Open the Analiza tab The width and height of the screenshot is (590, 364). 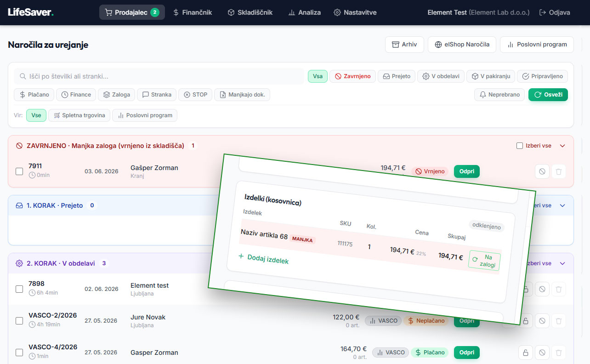click(x=305, y=12)
